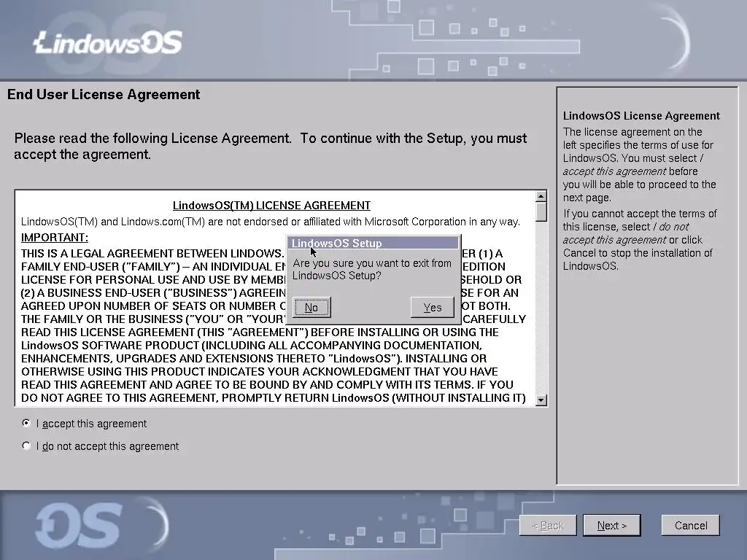The height and width of the screenshot is (560, 747).
Task: Click the 'Please read the following License Agreement' instruction
Action: coord(270,146)
